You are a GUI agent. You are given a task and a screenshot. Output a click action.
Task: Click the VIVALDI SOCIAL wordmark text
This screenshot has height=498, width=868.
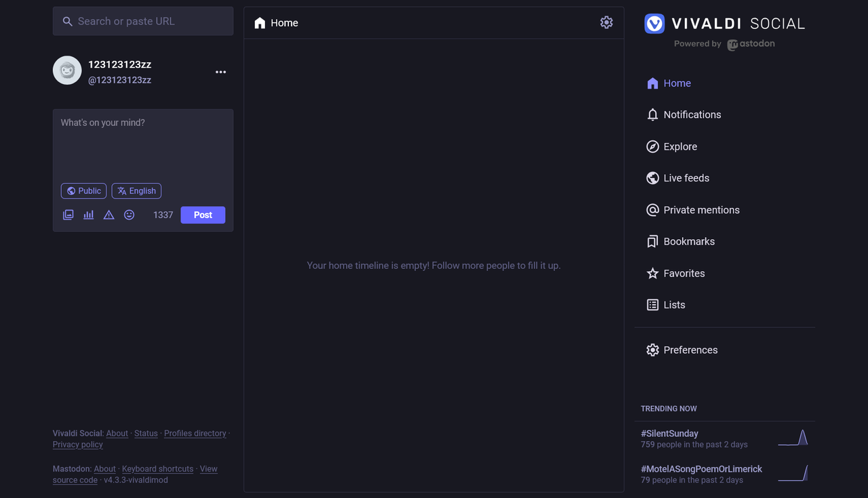(738, 24)
